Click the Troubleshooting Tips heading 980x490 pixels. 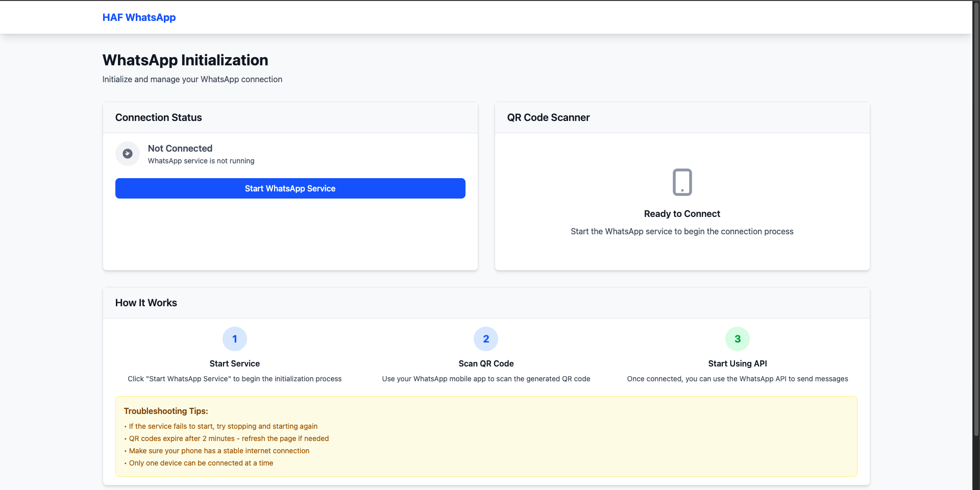(166, 411)
